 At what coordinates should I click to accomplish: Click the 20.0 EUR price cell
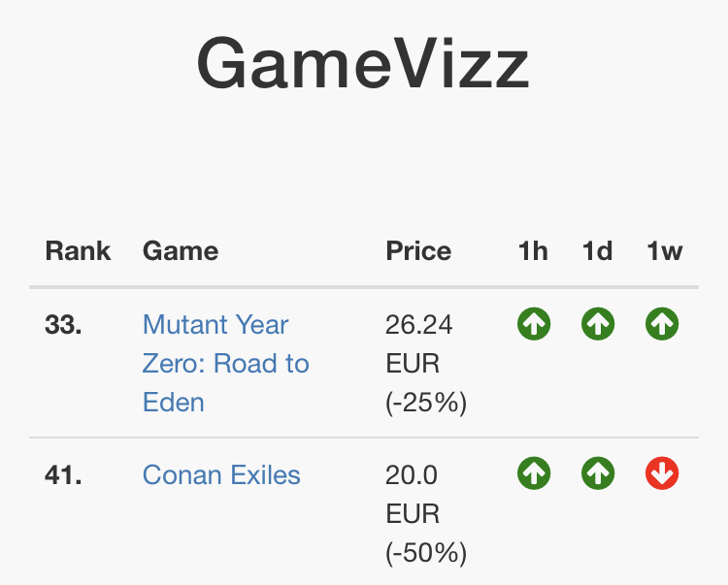pyautogui.click(x=413, y=493)
